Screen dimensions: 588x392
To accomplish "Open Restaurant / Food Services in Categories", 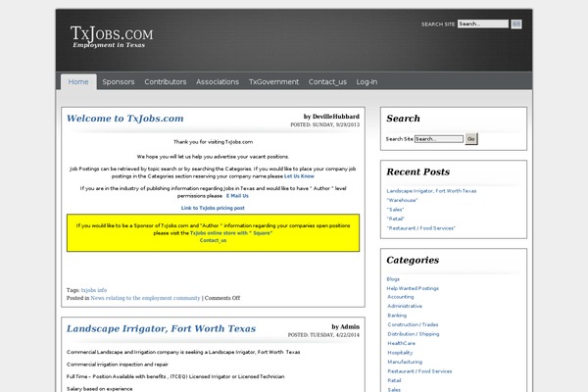I will (x=419, y=371).
